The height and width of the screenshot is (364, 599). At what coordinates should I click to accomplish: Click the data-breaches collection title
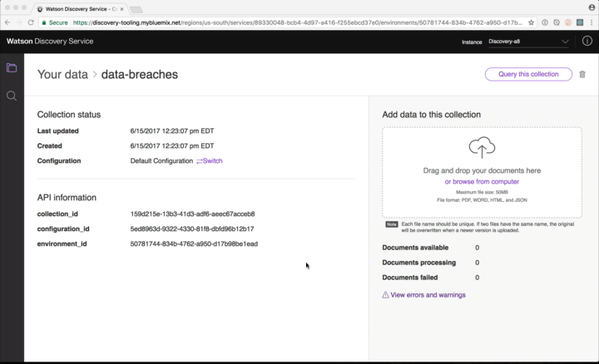click(x=140, y=75)
